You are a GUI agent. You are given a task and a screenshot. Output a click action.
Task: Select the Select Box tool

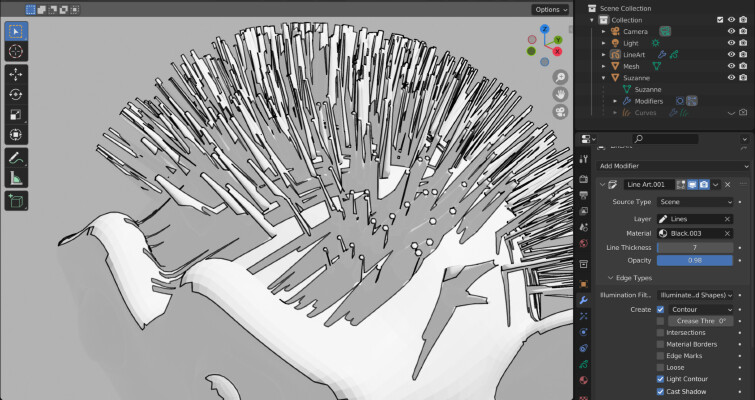click(16, 31)
